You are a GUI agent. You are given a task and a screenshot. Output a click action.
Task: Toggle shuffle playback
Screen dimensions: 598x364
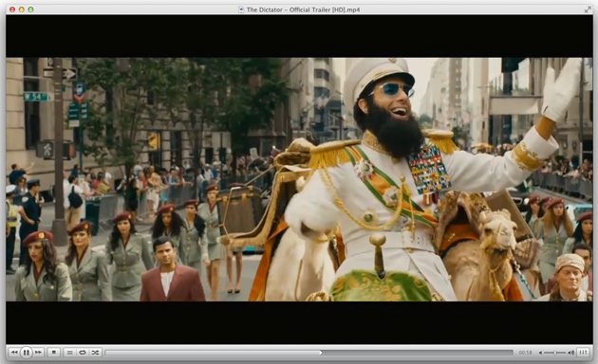coord(95,353)
